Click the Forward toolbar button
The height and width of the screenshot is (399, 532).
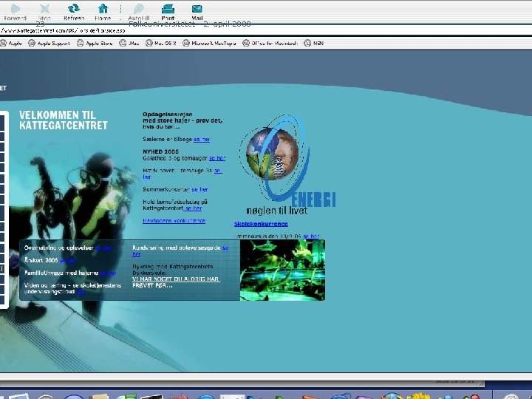pos(16,12)
